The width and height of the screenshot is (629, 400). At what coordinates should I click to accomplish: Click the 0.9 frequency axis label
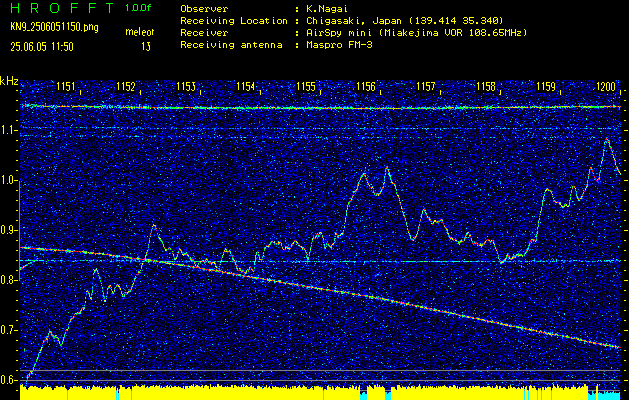tap(9, 230)
